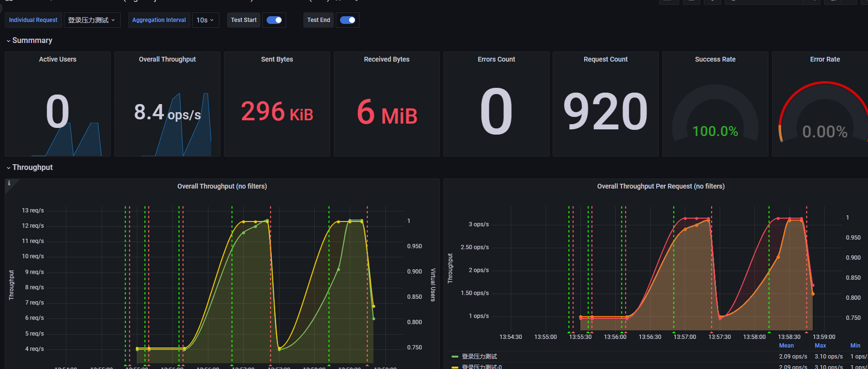
Task: Click the Overall Throughput (no filters) chart title
Action: (222, 186)
